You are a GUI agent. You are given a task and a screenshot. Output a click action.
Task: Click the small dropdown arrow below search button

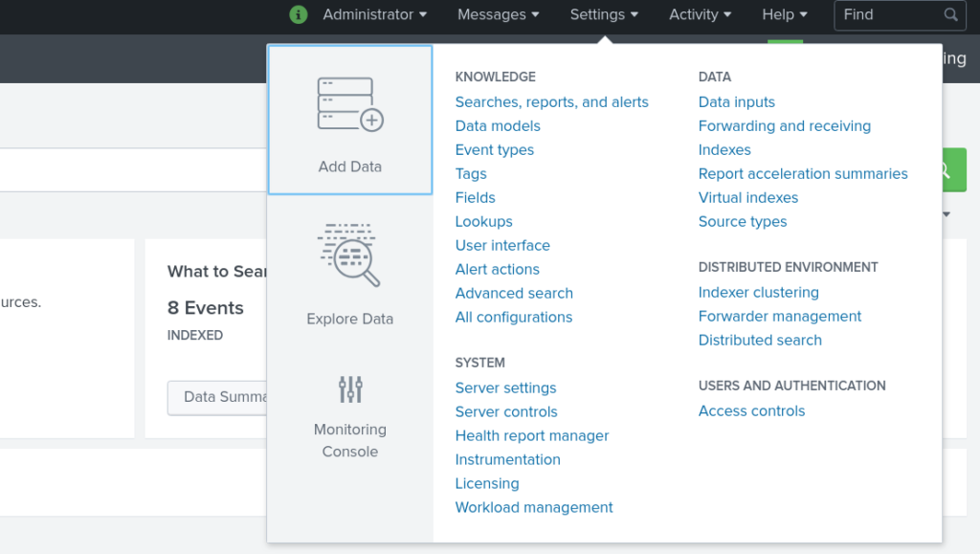point(947,214)
